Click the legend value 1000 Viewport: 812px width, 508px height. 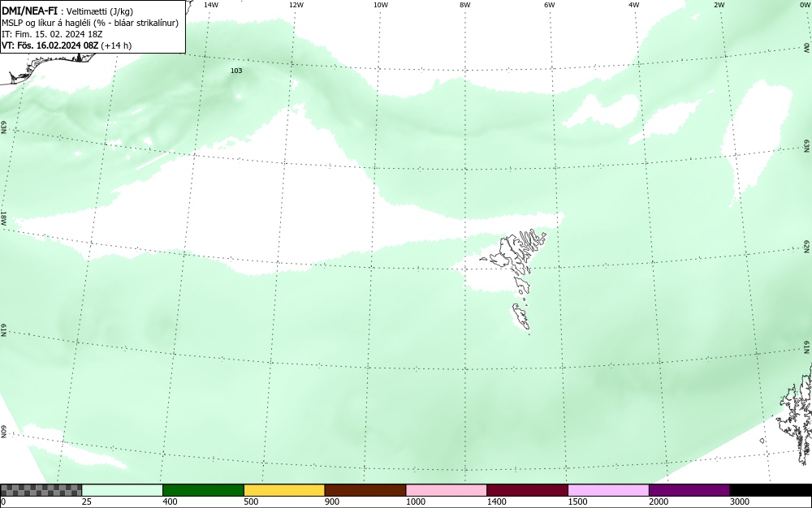pos(415,502)
